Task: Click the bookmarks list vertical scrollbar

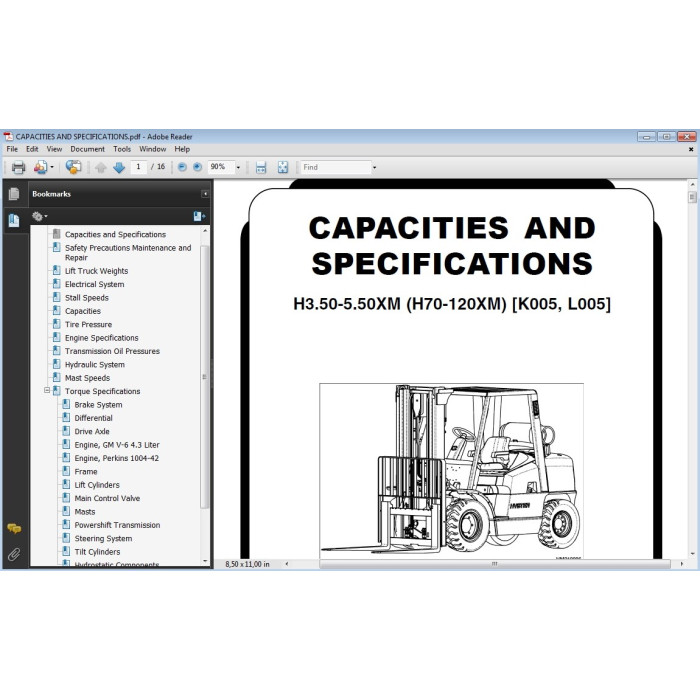Action: (205, 377)
